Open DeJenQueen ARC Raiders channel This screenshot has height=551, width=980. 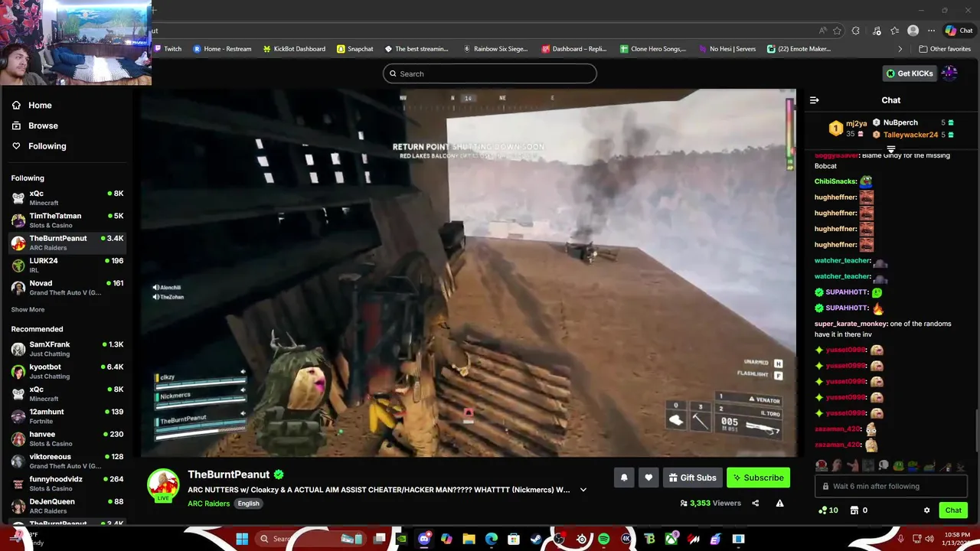[x=67, y=506]
